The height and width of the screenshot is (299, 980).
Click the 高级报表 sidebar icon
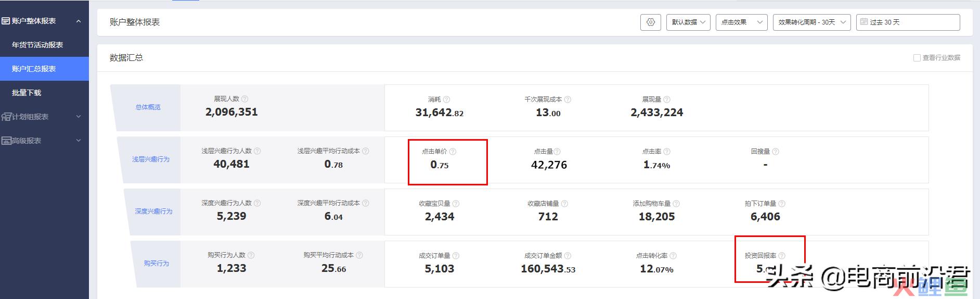point(6,141)
